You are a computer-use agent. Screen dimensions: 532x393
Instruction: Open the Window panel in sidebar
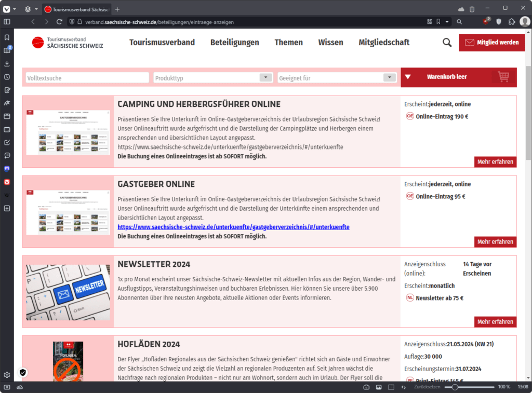(x=7, y=116)
